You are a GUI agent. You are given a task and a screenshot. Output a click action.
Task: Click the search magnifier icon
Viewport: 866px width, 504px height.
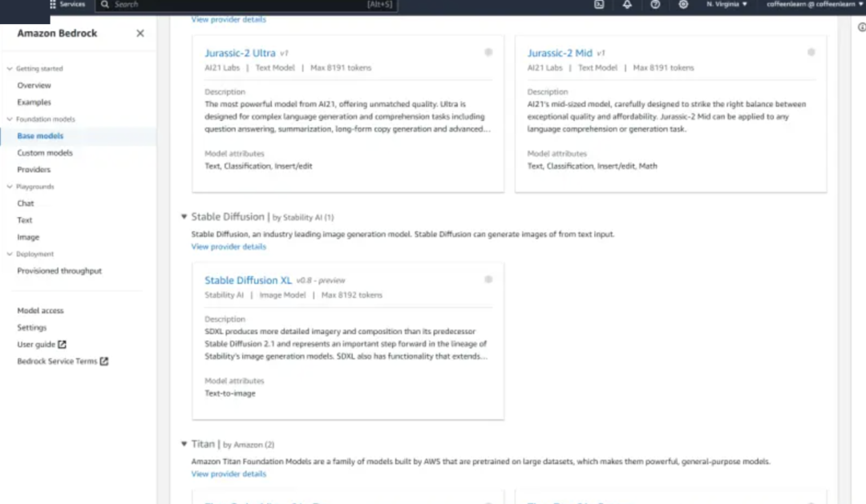coord(105,5)
